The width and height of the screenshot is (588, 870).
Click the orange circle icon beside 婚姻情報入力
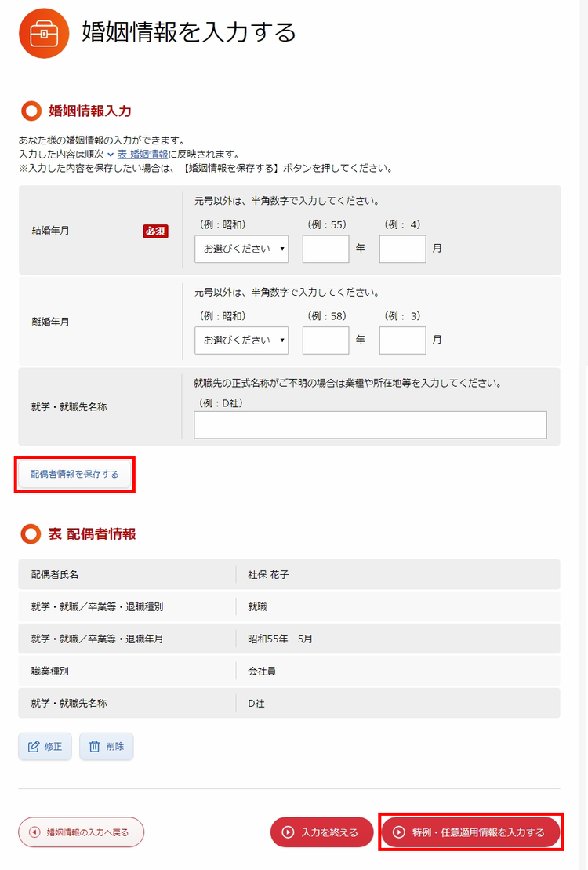click(x=31, y=111)
